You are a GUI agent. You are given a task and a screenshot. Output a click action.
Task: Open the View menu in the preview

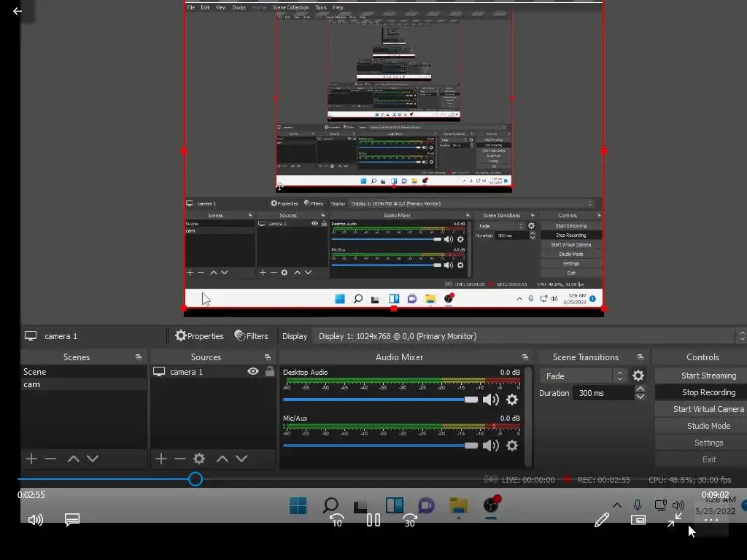[x=221, y=7]
